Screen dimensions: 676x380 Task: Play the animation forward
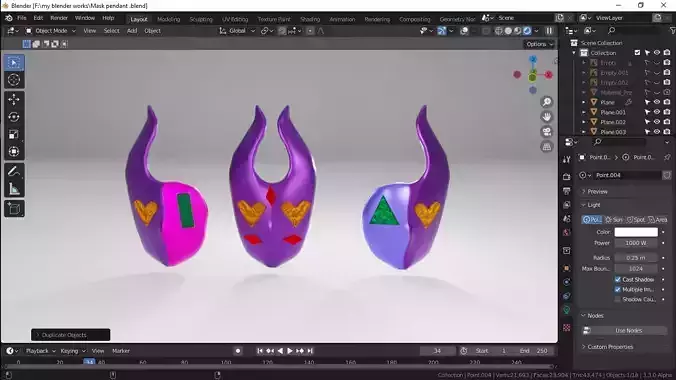tap(290, 351)
